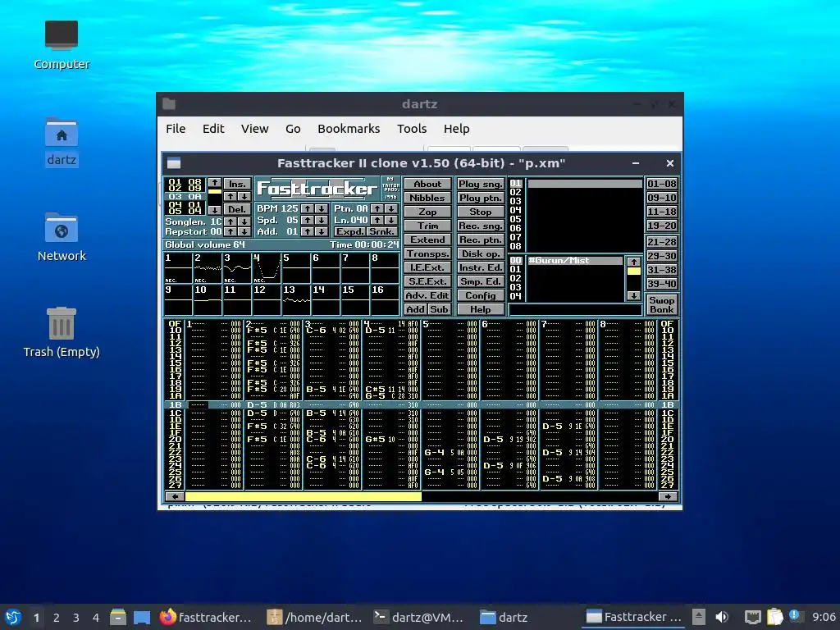The image size is (840, 630).
Task: Open the Bookmarks menu in dartz window
Action: click(x=349, y=129)
